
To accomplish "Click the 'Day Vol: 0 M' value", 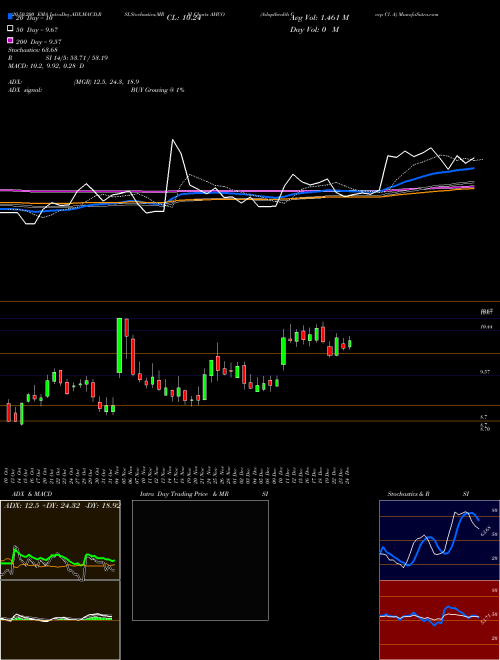I will click(x=314, y=29).
